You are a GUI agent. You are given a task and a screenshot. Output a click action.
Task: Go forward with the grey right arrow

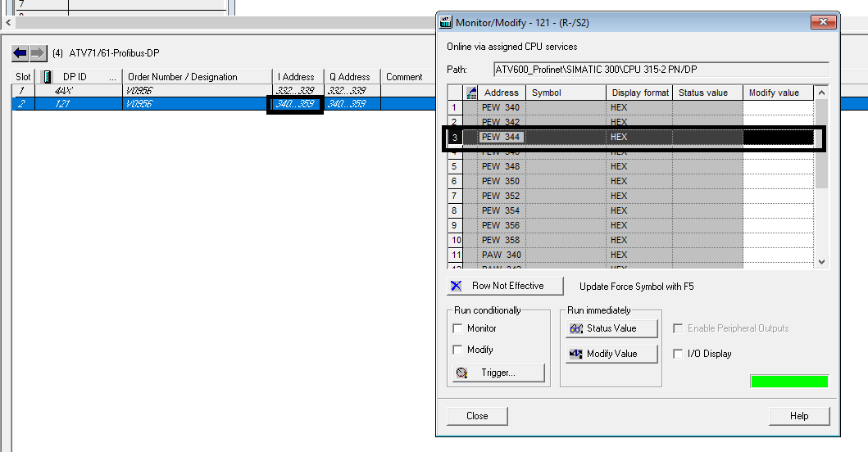(x=38, y=53)
